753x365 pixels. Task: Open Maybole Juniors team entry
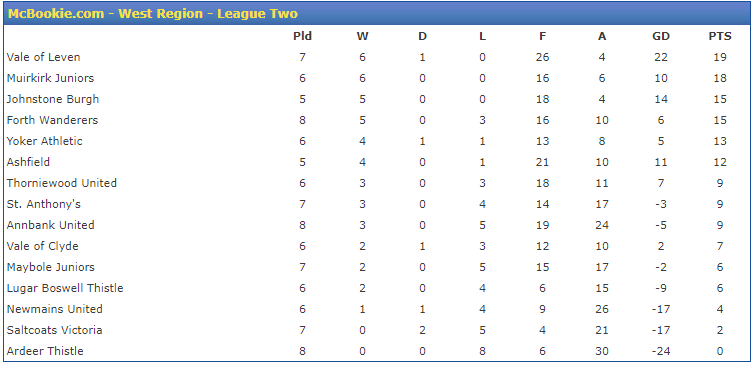pos(51,267)
